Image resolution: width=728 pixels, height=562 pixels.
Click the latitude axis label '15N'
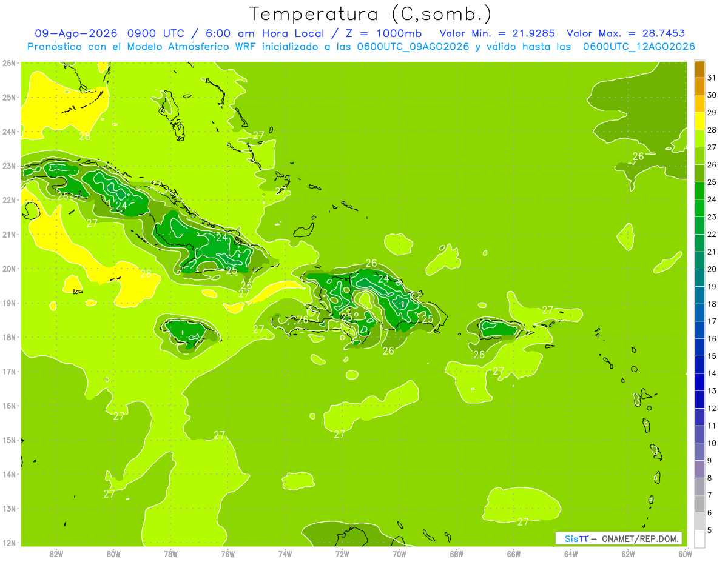pos(9,440)
